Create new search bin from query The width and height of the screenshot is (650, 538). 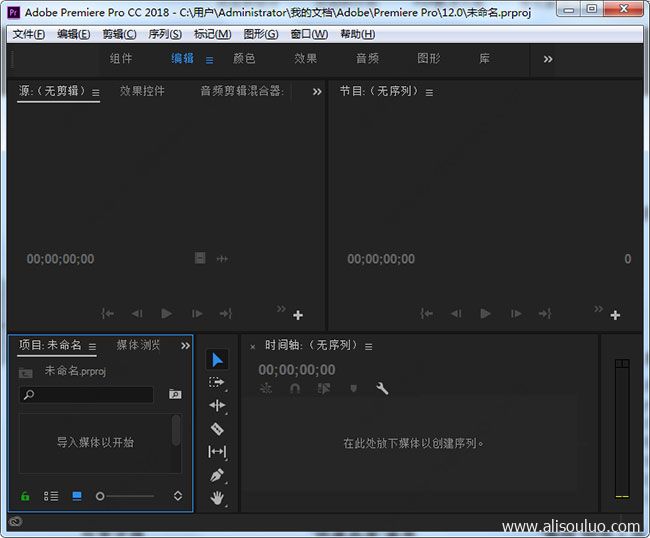(x=175, y=394)
